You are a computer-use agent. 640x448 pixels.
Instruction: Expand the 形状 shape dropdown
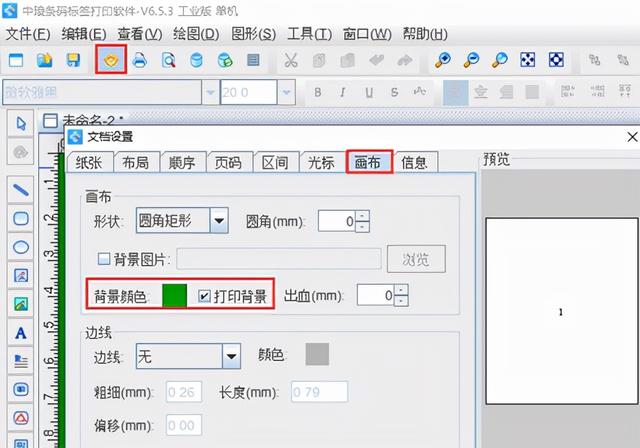tap(219, 220)
